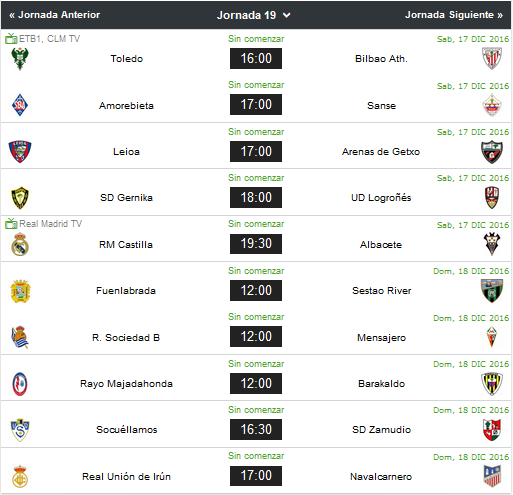This screenshot has height=495, width=513.
Task: Click the 16:00 Toledo match time box
Action: [256, 58]
